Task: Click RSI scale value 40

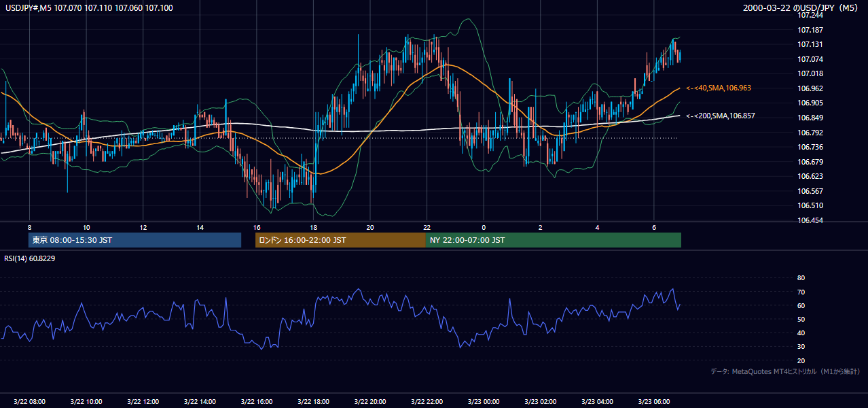Action: pos(801,333)
